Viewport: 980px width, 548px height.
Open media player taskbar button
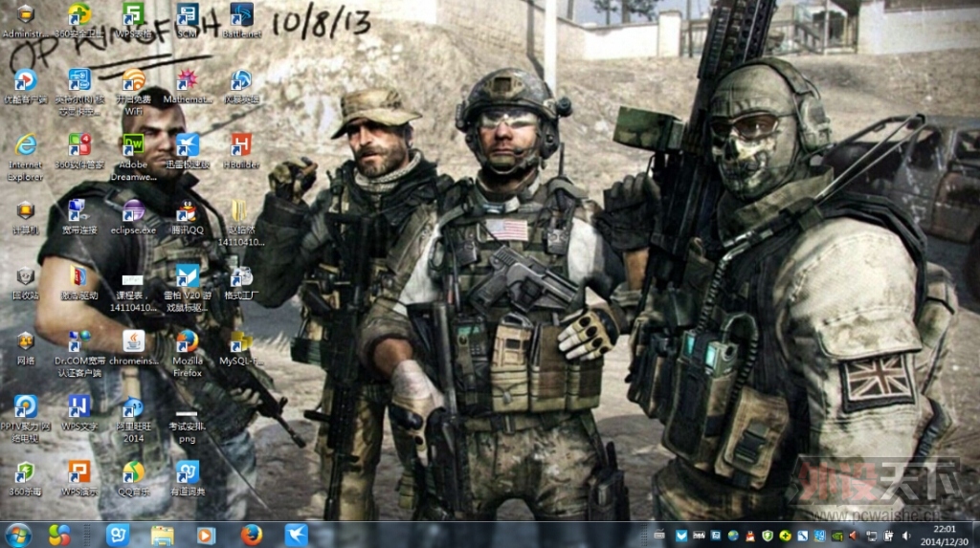(206, 536)
